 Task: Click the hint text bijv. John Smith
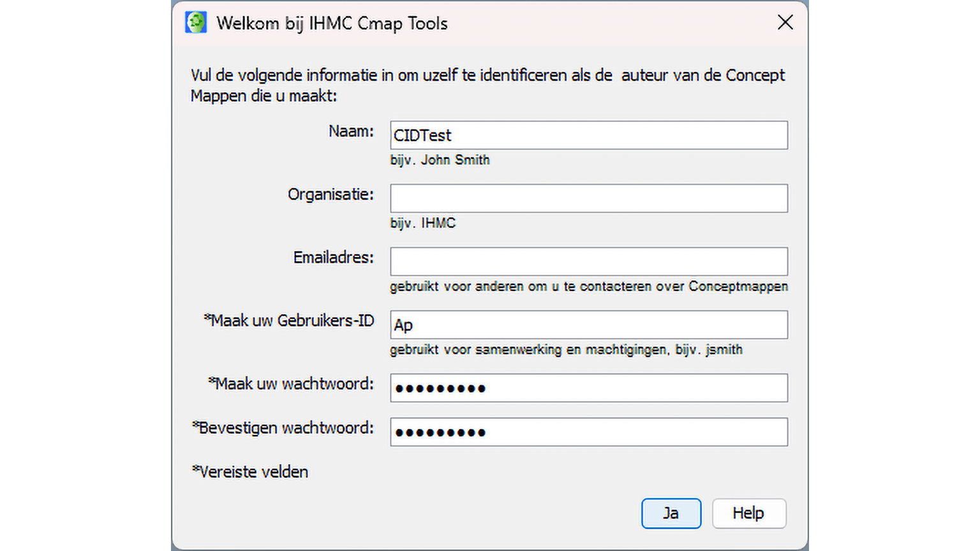(x=440, y=160)
